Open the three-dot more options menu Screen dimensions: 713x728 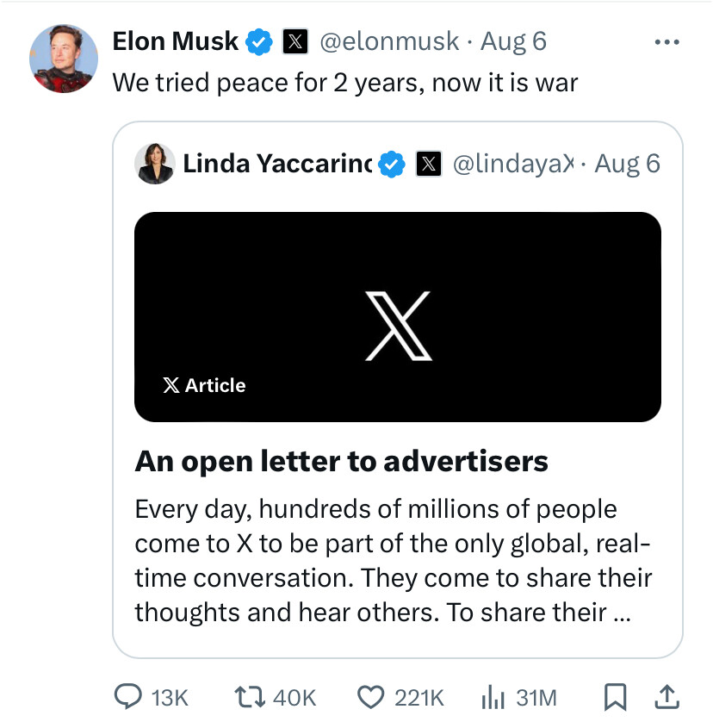point(666,41)
